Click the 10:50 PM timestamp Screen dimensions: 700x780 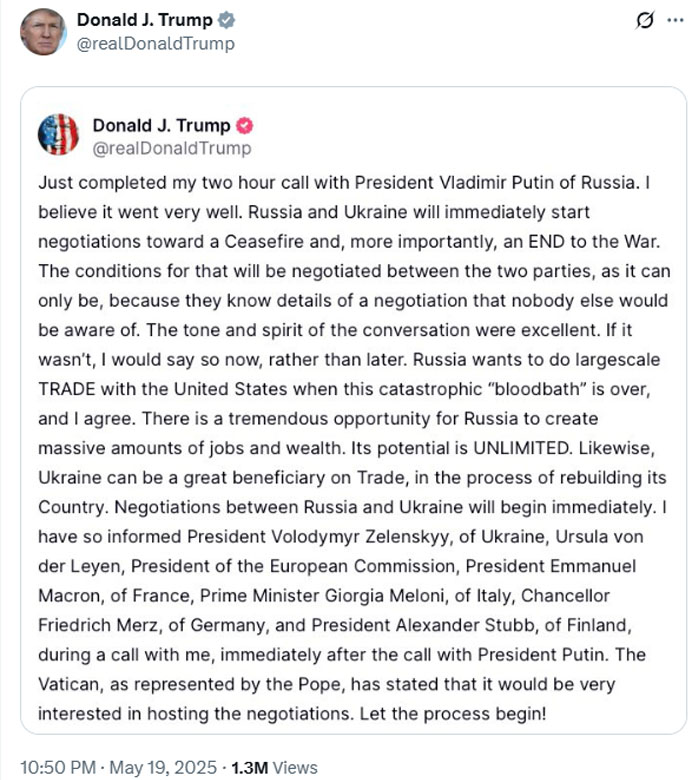pos(56,768)
